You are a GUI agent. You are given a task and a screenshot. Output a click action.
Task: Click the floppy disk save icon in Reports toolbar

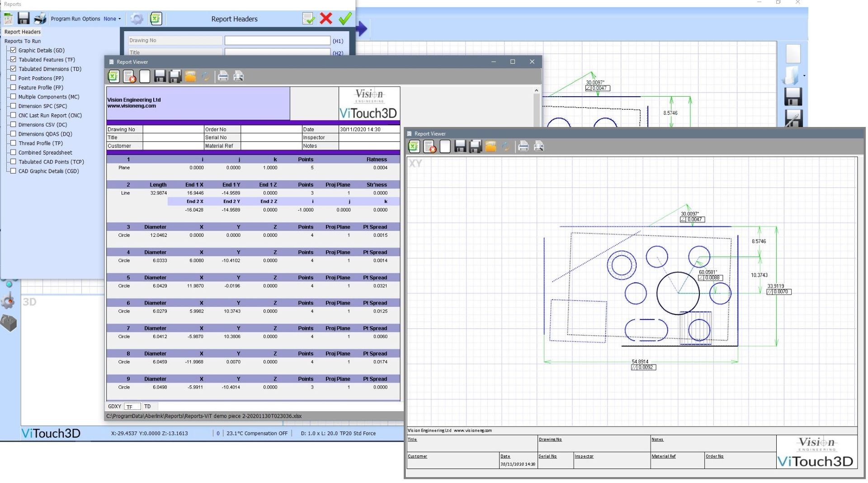tap(24, 19)
